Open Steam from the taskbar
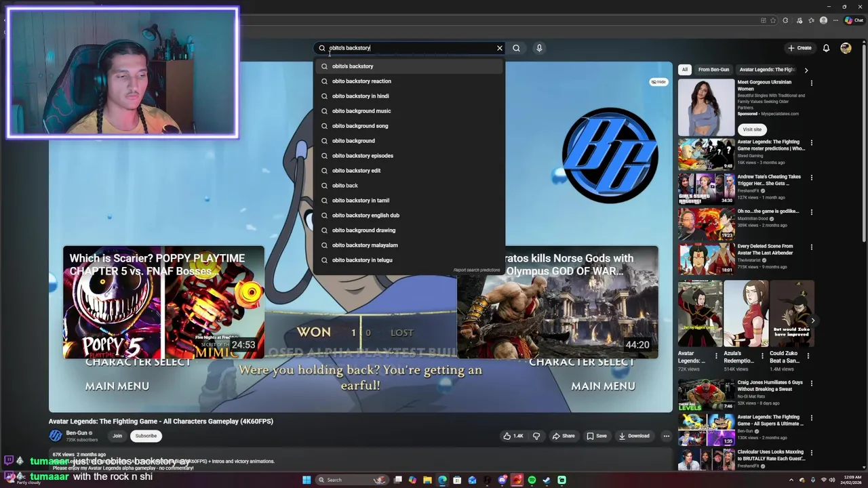This screenshot has height=488, width=868. pos(547,480)
